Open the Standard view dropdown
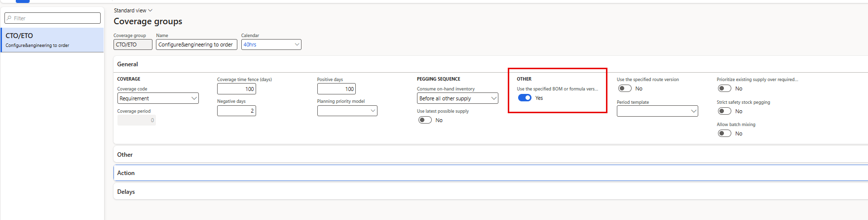This screenshot has height=220, width=868. 133,10
